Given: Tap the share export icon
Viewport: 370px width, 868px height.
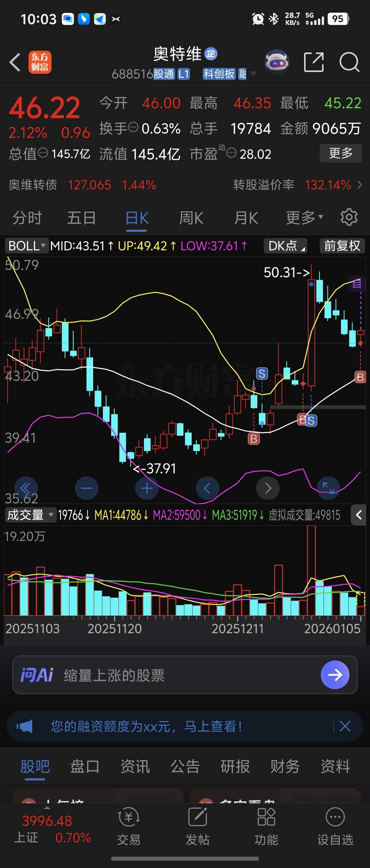Looking at the screenshot, I should 314,62.
